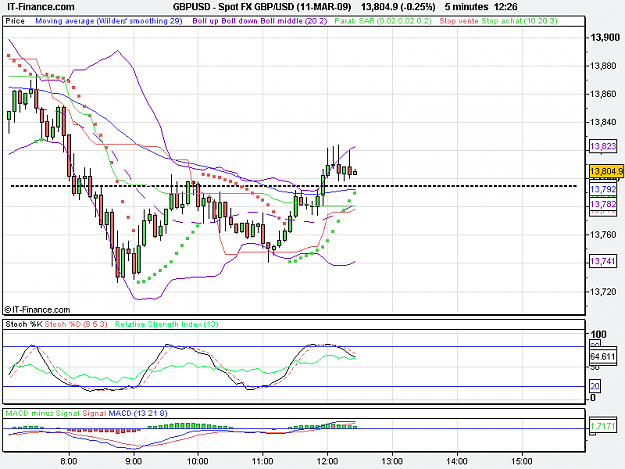Click the Relative Strength Index (13) legend
The image size is (625, 469).
click(167, 324)
